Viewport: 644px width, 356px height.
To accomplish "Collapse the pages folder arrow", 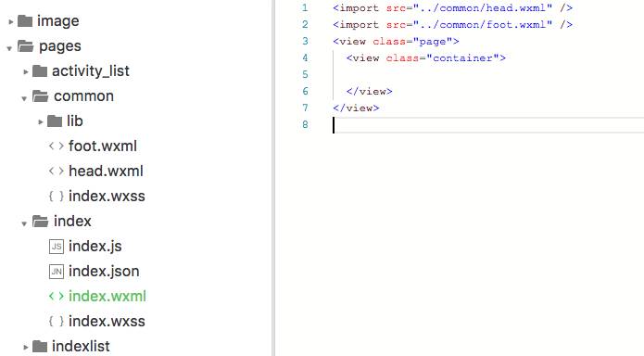I will [9, 48].
